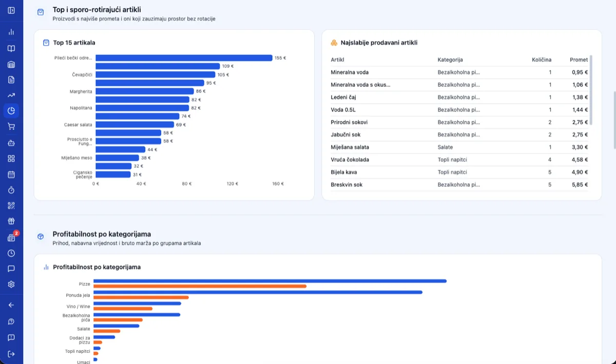This screenshot has width=616, height=364.
Task: Select the Ledeni čaj table row
Action: [x=459, y=97]
